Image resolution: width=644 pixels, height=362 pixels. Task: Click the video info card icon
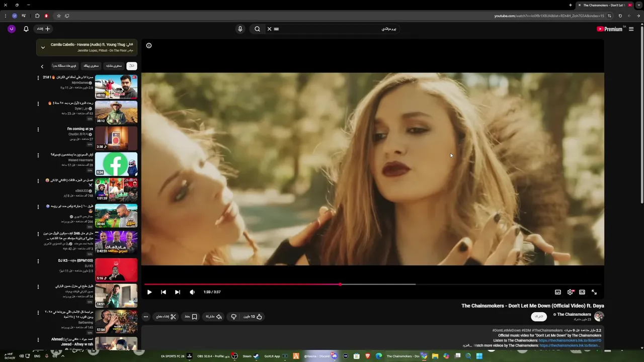coord(149,46)
